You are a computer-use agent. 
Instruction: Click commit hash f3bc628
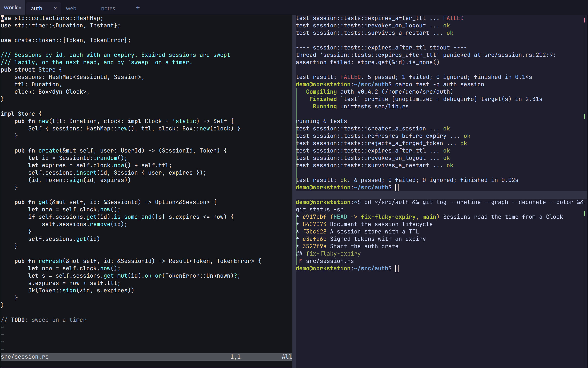point(314,231)
